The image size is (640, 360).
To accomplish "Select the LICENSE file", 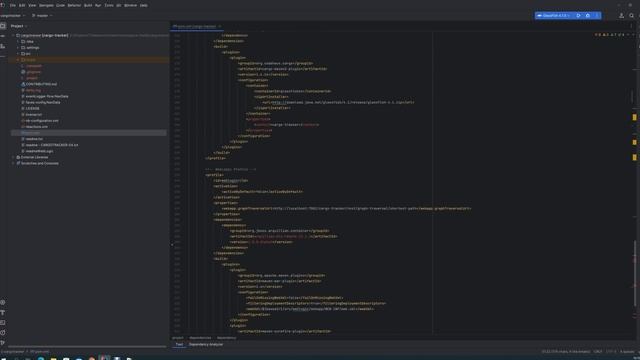I will [x=33, y=109].
